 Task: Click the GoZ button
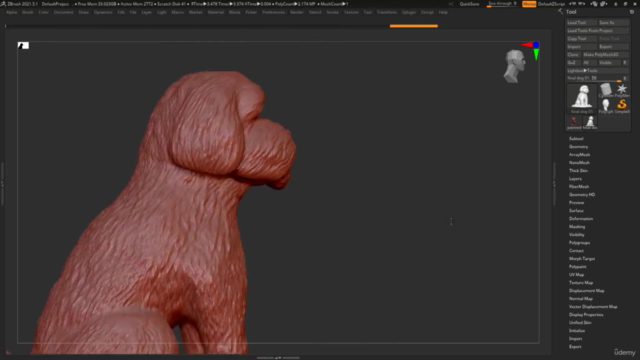573,62
